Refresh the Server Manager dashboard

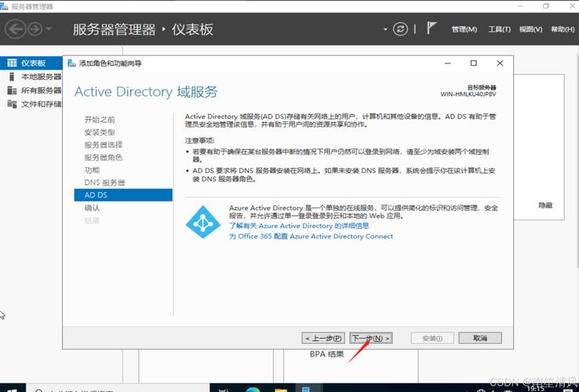pos(400,29)
